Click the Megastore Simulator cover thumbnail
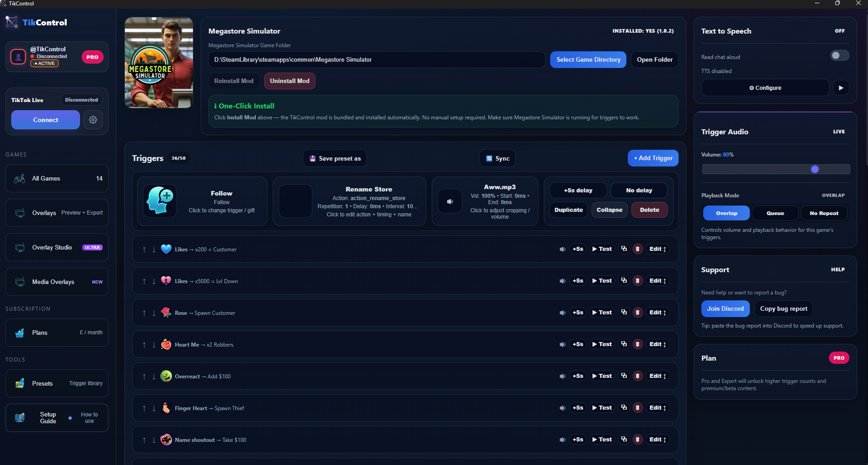The image size is (868, 465). coord(159,63)
